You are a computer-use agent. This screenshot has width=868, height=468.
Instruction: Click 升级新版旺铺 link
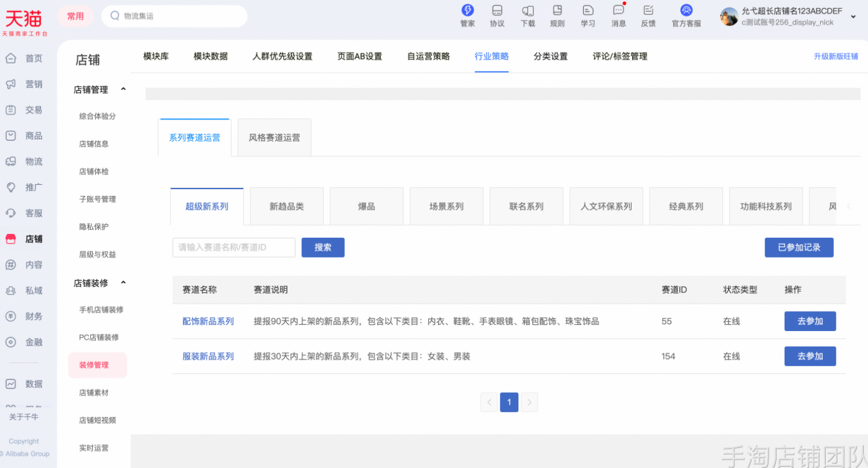tap(836, 56)
